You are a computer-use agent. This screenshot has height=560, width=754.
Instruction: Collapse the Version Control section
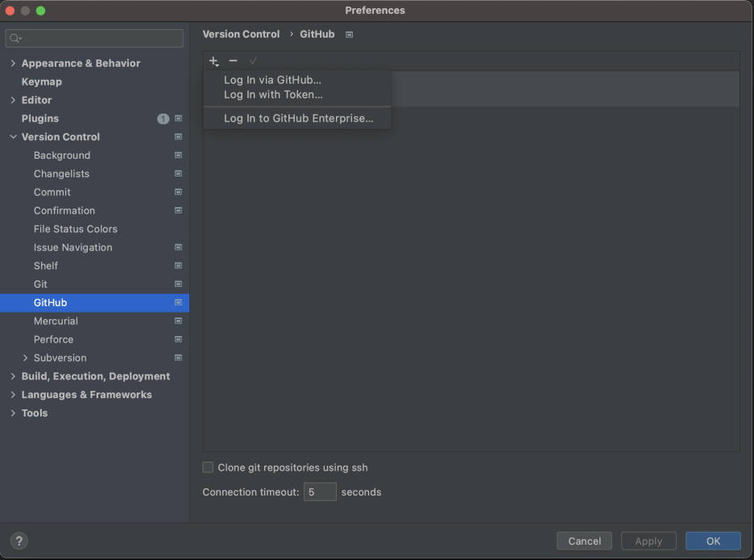(x=13, y=137)
